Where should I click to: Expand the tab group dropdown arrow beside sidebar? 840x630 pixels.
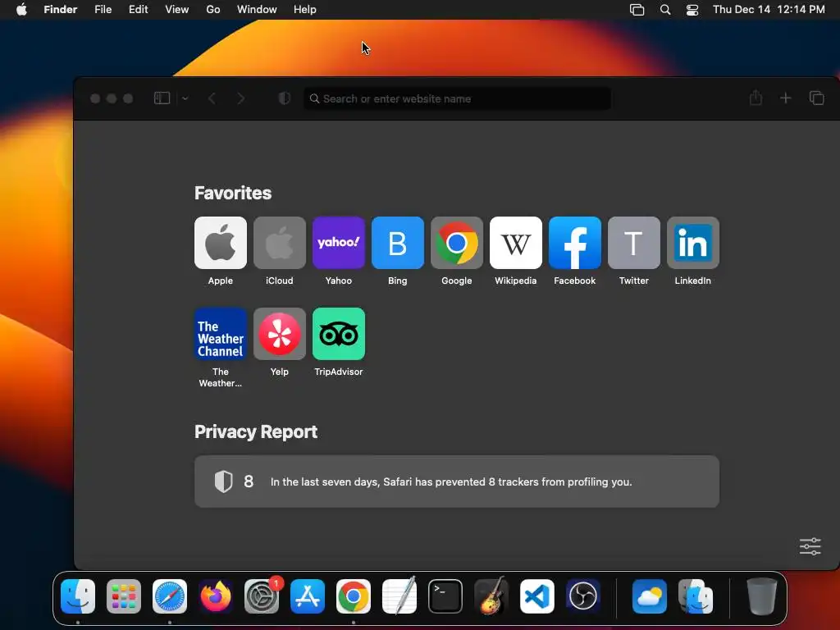click(185, 98)
